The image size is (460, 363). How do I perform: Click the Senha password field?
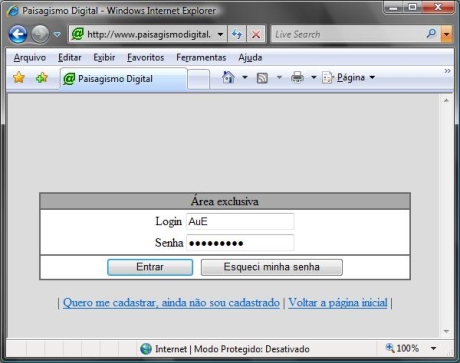240,243
